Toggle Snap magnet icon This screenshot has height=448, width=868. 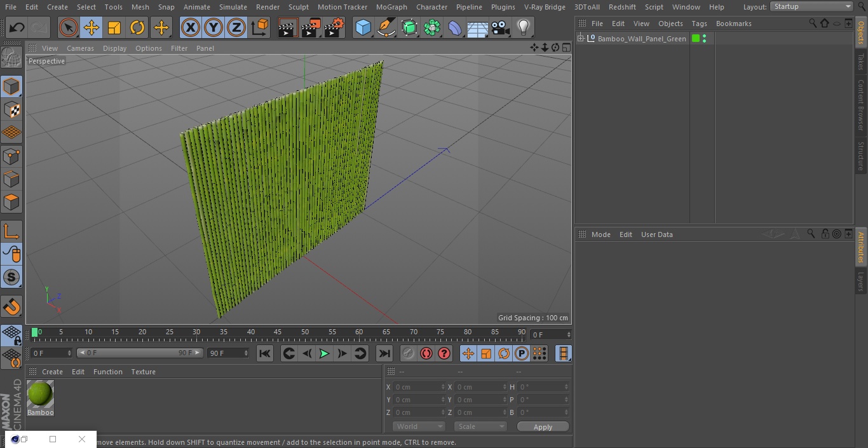pos(11,307)
